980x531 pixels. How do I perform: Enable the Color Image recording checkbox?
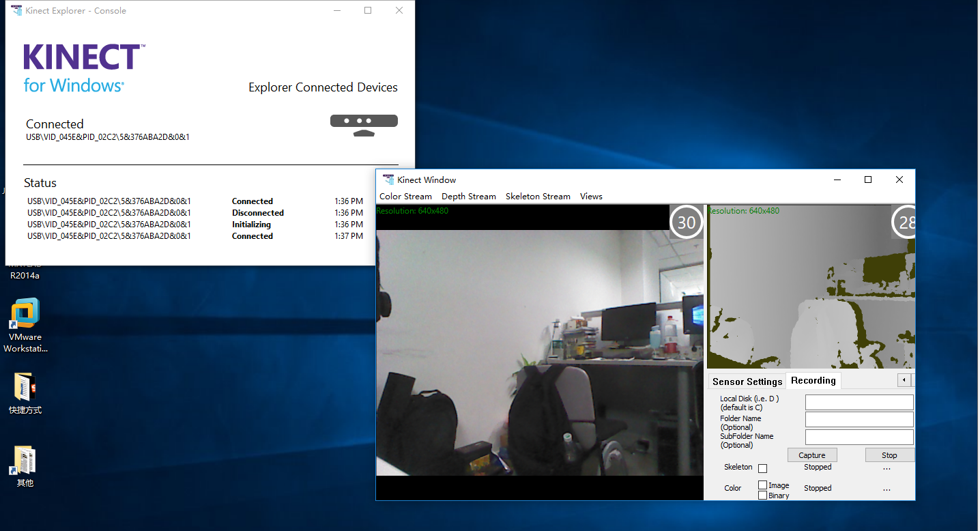pos(762,485)
